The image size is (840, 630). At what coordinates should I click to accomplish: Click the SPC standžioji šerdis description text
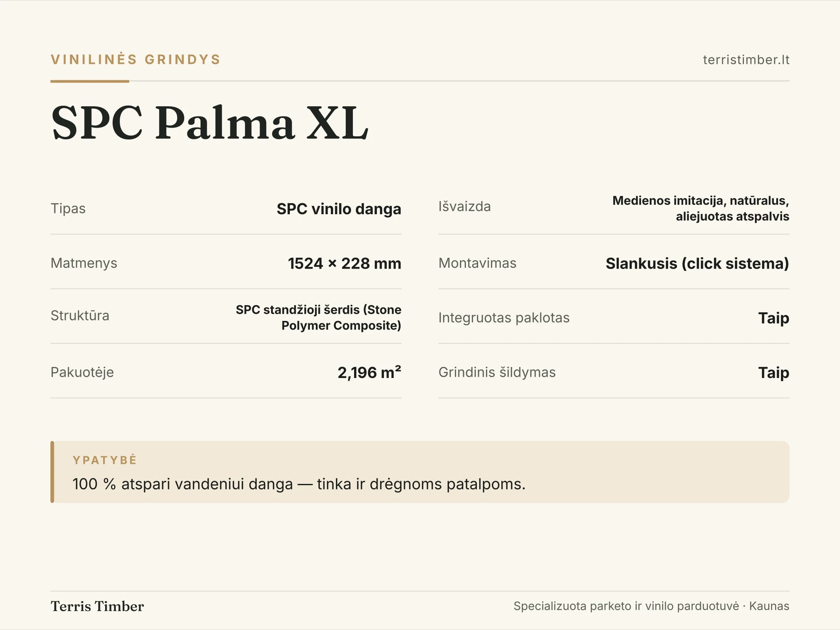(x=319, y=317)
